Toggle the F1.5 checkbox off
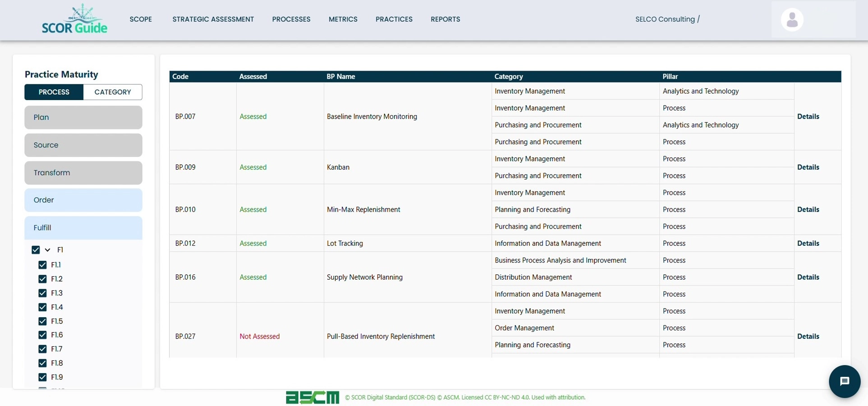The width and height of the screenshot is (868, 406). coord(43,321)
